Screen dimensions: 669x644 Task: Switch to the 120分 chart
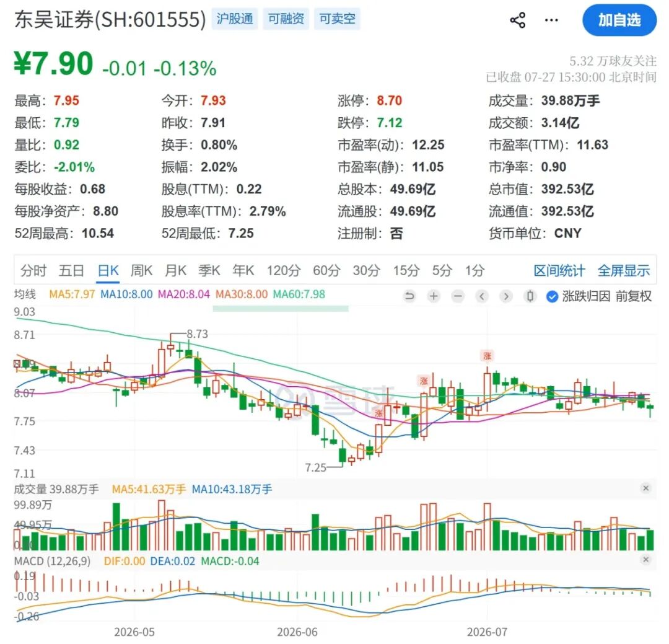pos(284,270)
